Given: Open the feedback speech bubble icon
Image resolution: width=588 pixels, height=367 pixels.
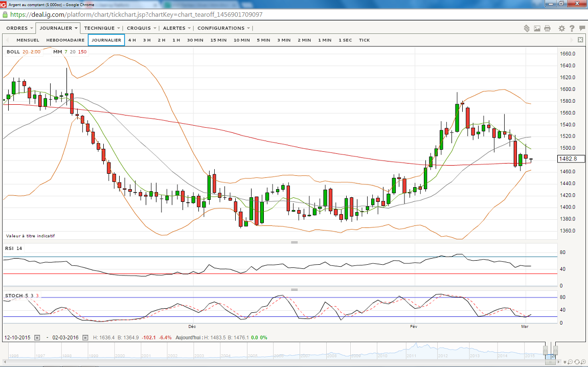Looking at the screenshot, I should (581, 29).
